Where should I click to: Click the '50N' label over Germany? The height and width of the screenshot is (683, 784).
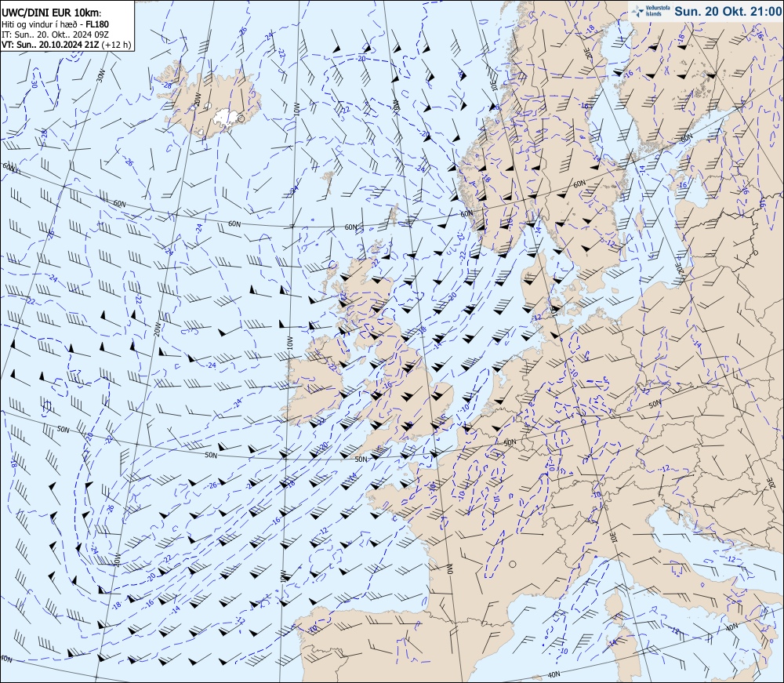(655, 404)
